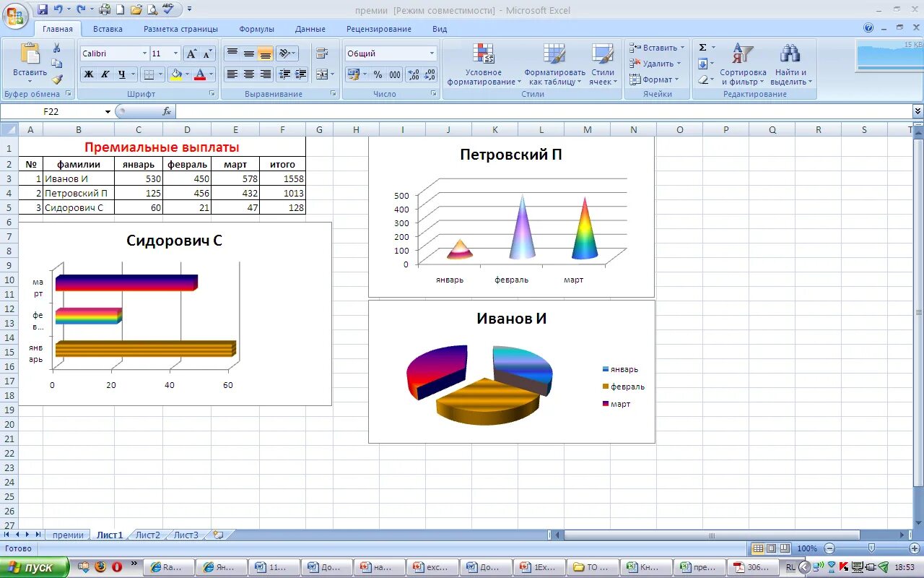Open Условное форматирование menu
This screenshot has width=924, height=578.
(x=484, y=64)
